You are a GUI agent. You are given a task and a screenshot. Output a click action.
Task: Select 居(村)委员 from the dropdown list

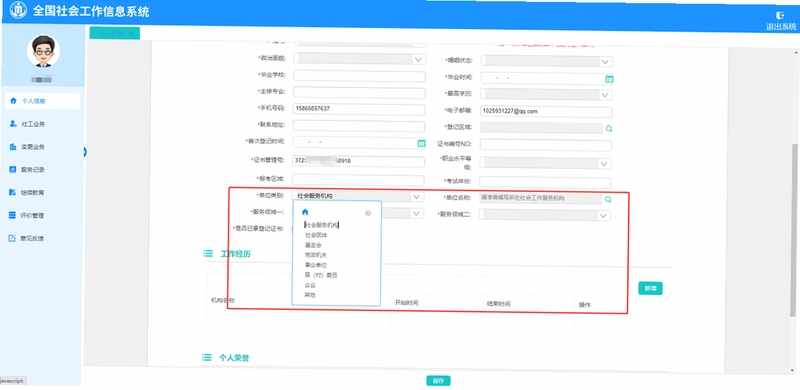(x=320, y=275)
